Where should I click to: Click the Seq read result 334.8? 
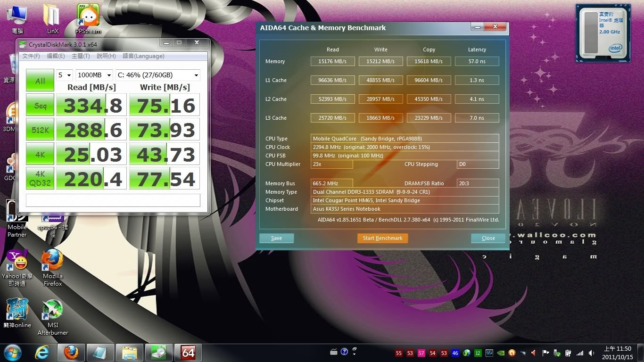91,105
